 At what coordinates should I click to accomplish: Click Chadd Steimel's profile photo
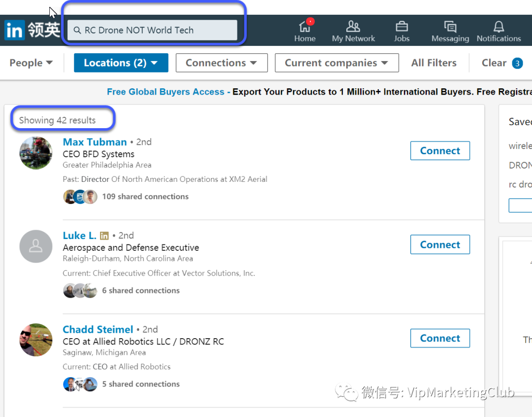point(36,340)
